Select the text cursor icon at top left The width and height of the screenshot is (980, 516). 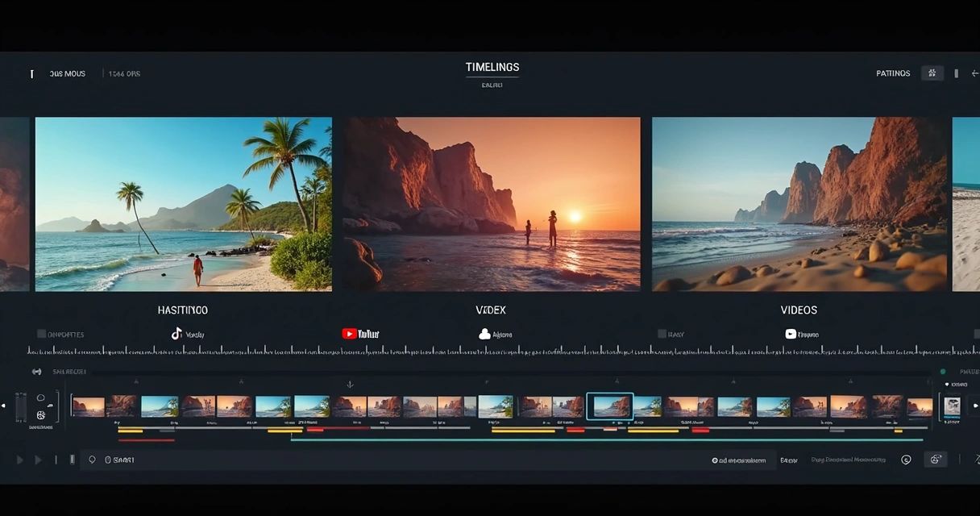[32, 73]
